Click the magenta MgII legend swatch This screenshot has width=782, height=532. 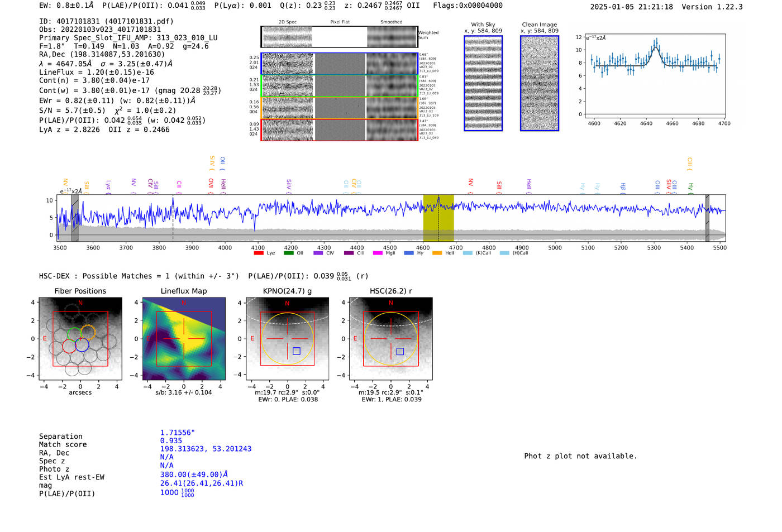pos(378,253)
